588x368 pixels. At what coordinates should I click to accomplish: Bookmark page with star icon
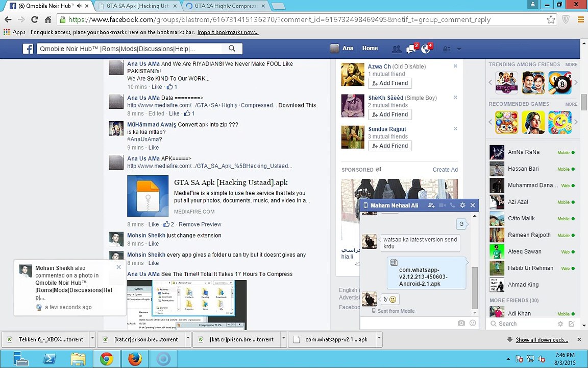coord(551,19)
